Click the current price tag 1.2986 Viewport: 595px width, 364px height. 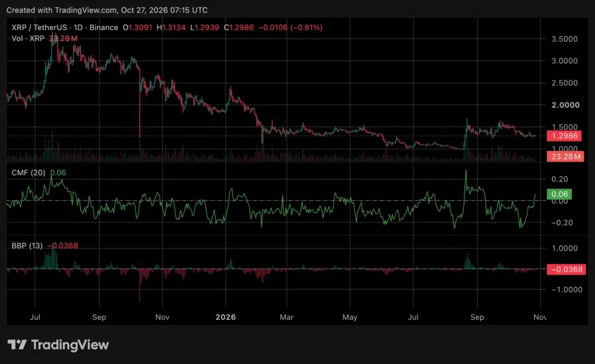click(564, 136)
